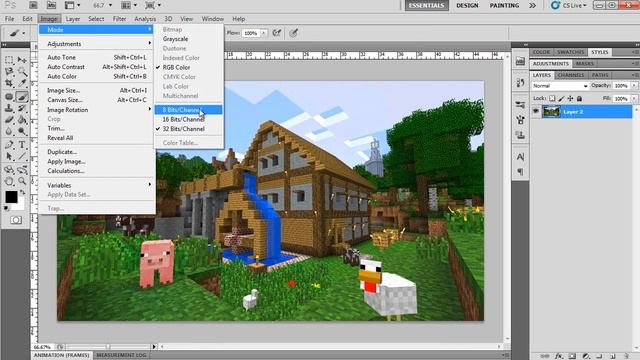Click the Essentials workspace button
This screenshot has height=360, width=640.
pyautogui.click(x=427, y=6)
